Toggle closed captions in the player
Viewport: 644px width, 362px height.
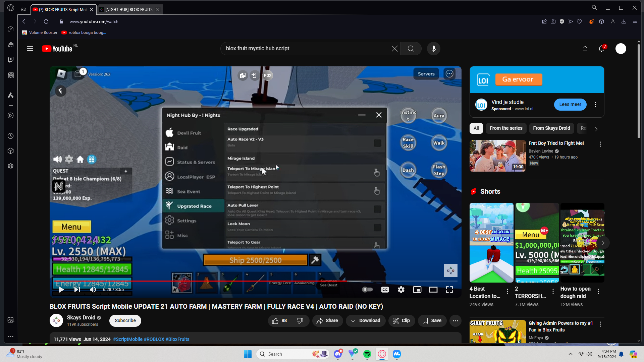(385, 290)
